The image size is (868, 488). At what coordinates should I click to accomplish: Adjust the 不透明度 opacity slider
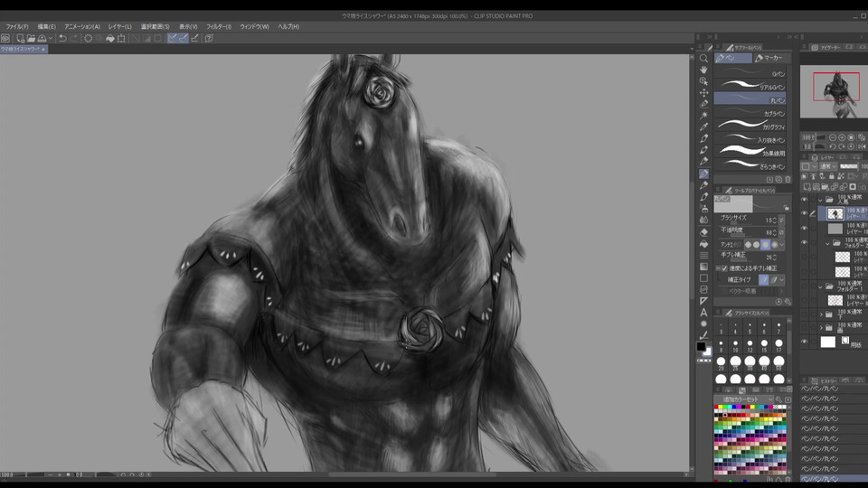tap(741, 235)
